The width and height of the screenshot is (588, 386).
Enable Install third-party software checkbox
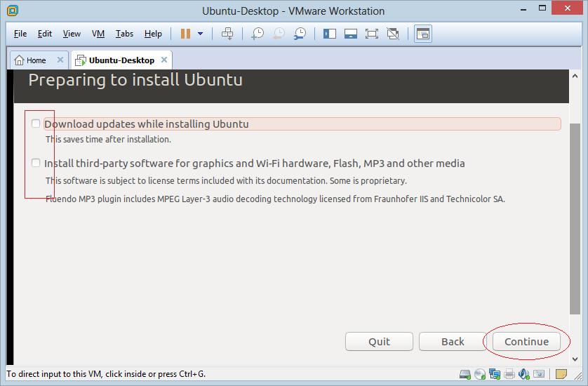point(36,163)
